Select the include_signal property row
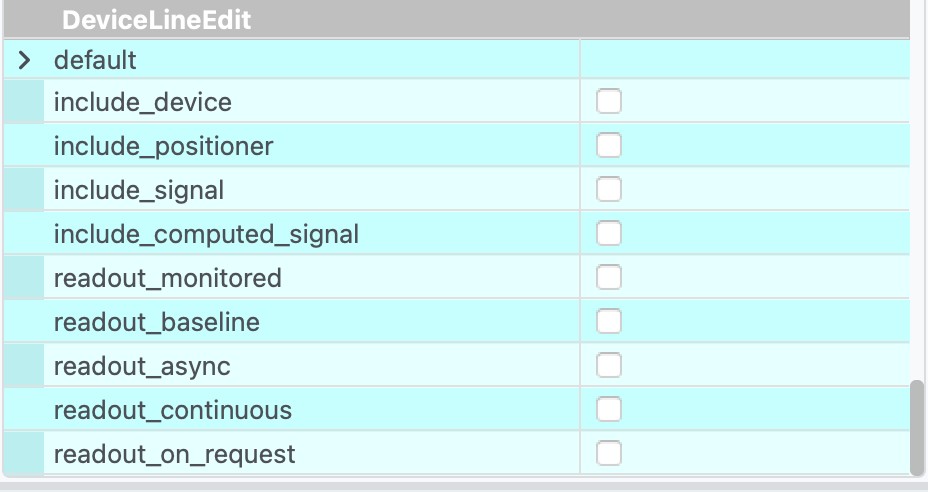The height and width of the screenshot is (492, 928). 138,190
